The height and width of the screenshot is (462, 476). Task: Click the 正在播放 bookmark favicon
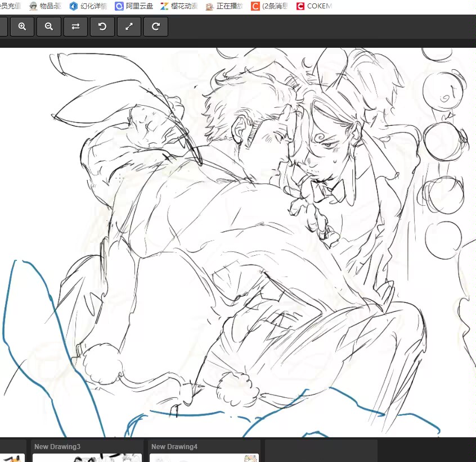point(209,6)
